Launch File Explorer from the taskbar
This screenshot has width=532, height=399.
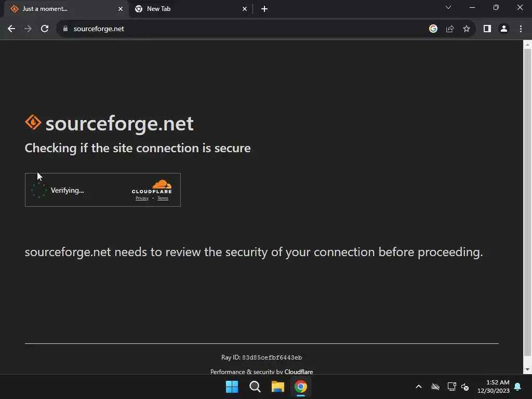277,387
